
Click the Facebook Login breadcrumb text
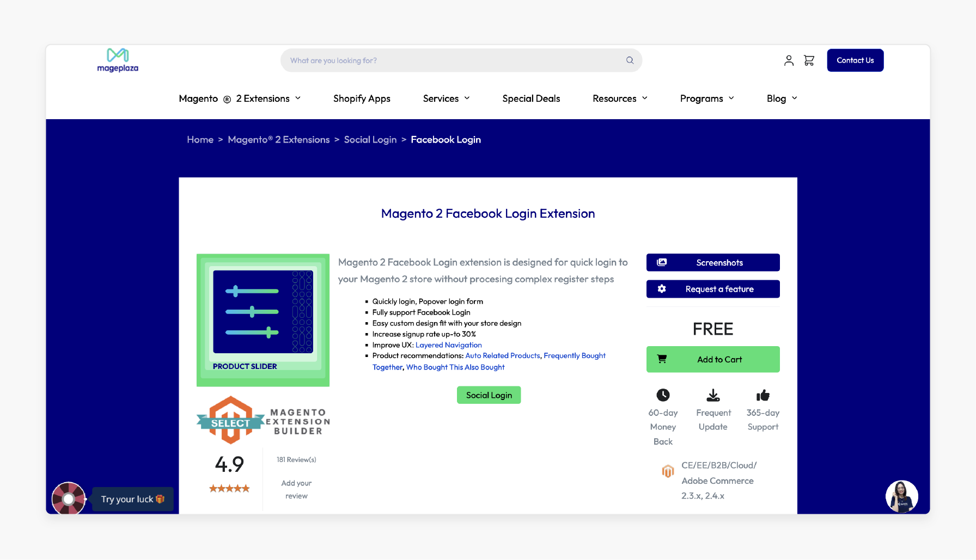[x=446, y=140]
